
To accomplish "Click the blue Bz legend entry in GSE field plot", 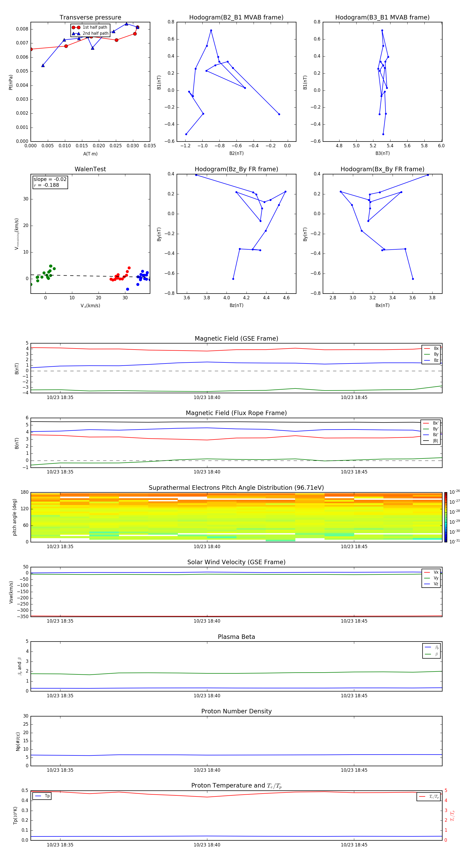I will 431,360.
